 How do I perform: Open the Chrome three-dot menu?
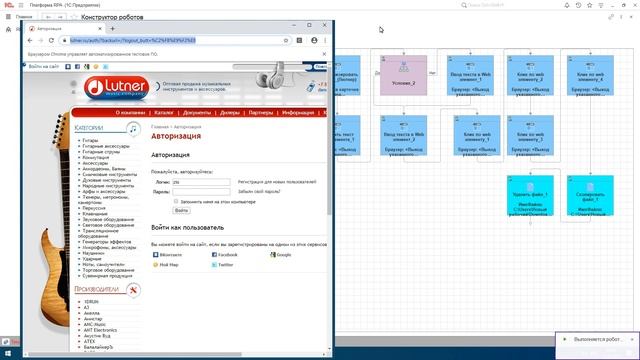click(325, 40)
